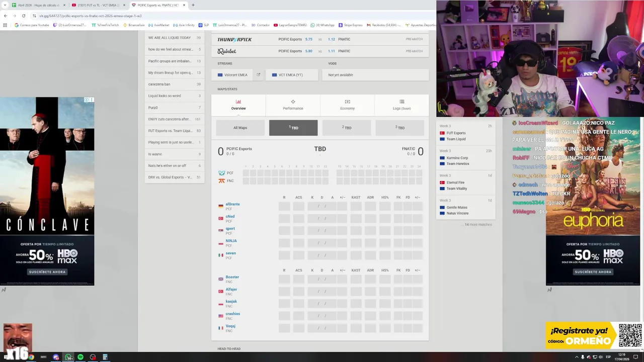The width and height of the screenshot is (644, 362).
Task: Open the Chrome tab search dropdown
Action: click(5, 5)
